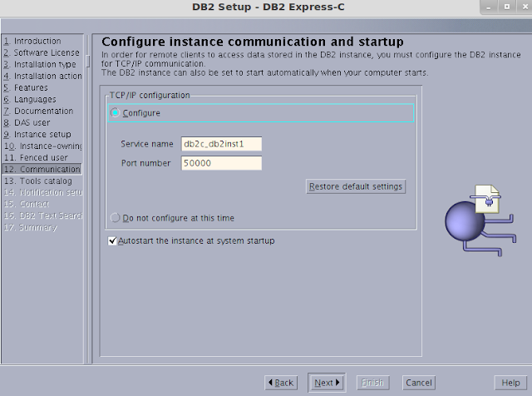Click the disabled Finish button
The height and width of the screenshot is (396, 532).
(373, 383)
